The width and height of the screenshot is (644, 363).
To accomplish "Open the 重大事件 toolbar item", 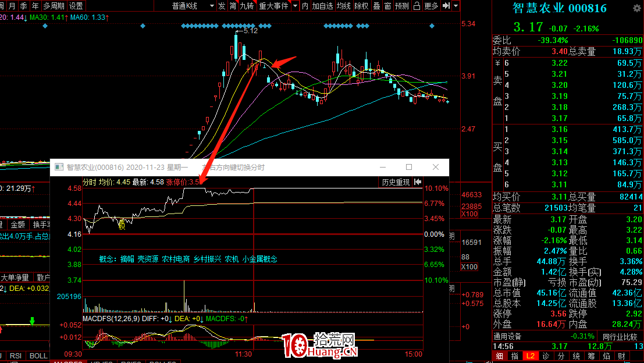I will point(273,6).
